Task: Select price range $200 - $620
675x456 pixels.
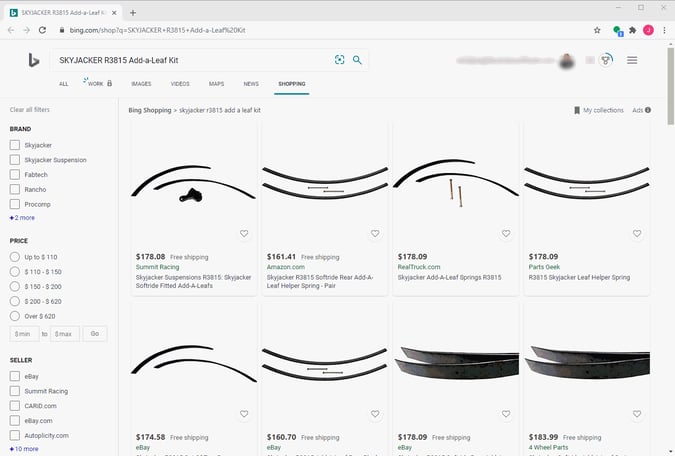Action: pyautogui.click(x=15, y=301)
